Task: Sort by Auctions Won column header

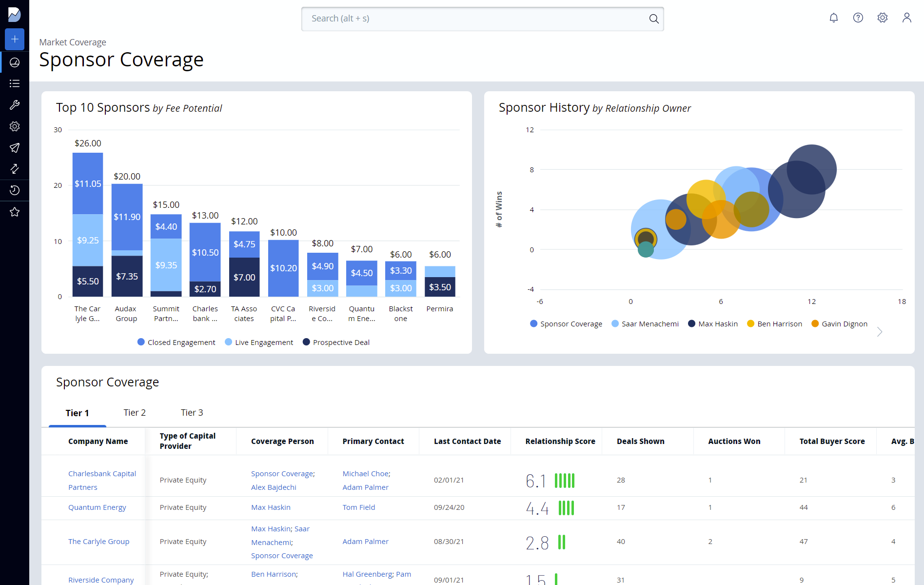Action: coord(734,441)
